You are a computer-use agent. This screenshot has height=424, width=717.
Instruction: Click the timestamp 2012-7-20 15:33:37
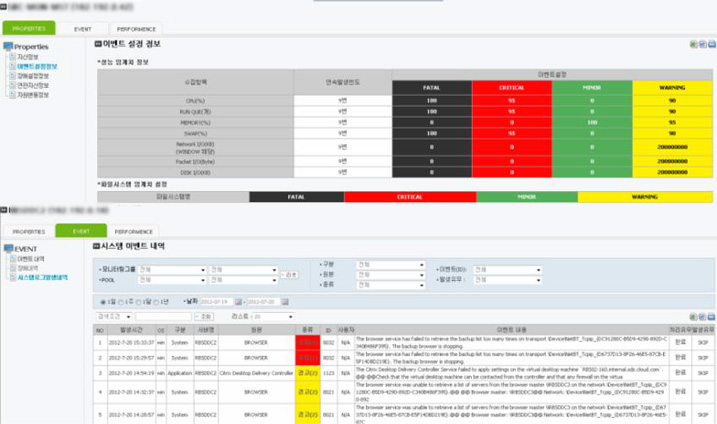pyautogui.click(x=131, y=343)
